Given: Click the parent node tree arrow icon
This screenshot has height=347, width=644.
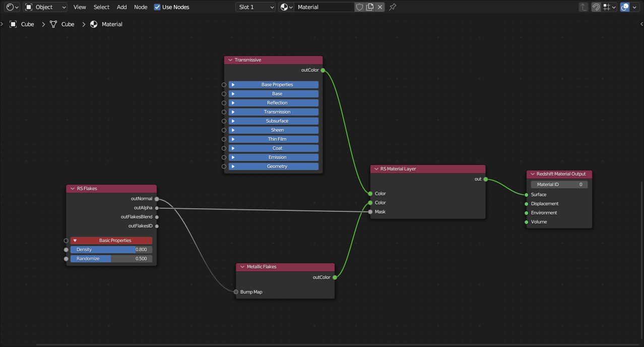Looking at the screenshot, I should pos(584,7).
